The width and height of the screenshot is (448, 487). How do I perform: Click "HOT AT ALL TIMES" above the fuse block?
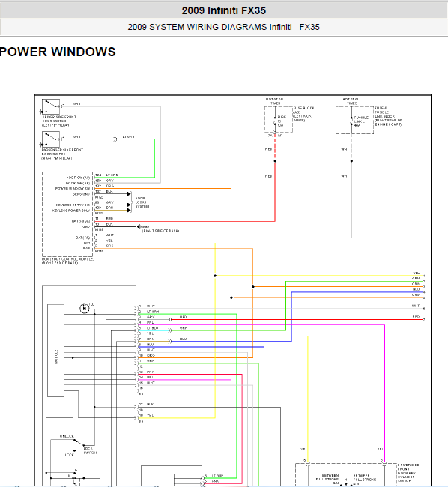click(x=275, y=101)
